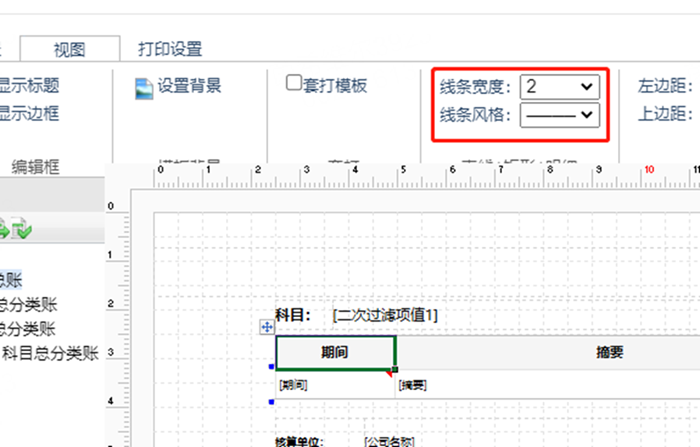This screenshot has width=700, height=447.
Task: Click the [公司名称] field
Action: pos(389,442)
